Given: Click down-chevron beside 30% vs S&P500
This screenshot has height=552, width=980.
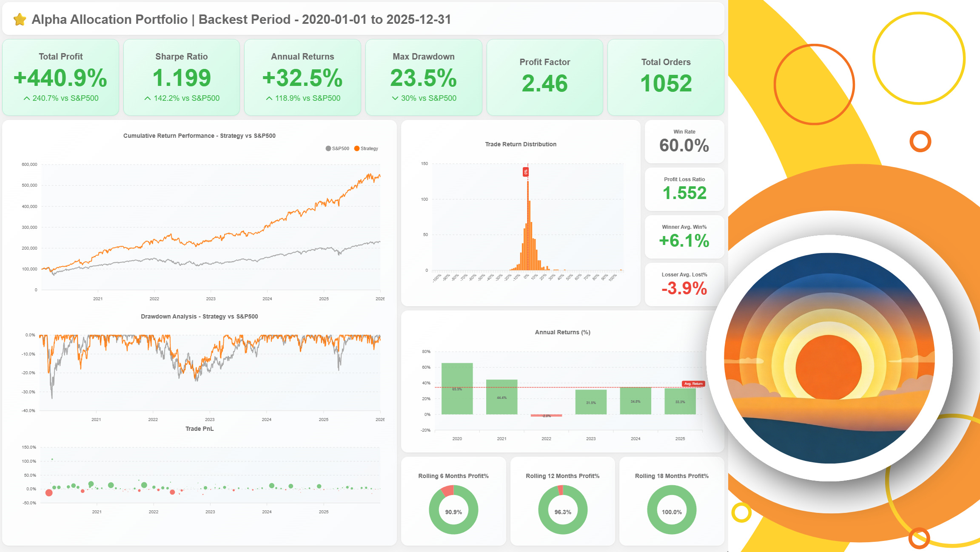Looking at the screenshot, I should click(395, 98).
